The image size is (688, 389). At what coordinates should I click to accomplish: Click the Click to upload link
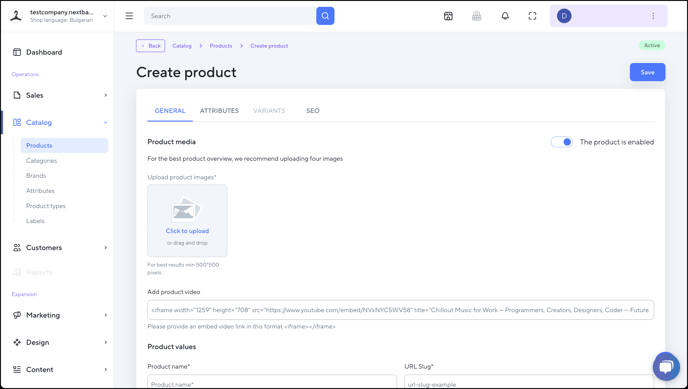click(187, 231)
